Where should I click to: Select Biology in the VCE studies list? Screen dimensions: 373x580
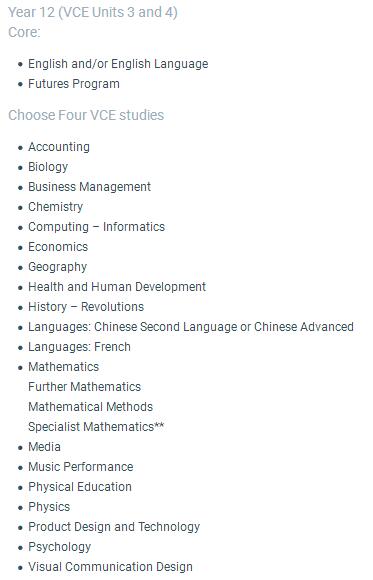[x=48, y=167]
